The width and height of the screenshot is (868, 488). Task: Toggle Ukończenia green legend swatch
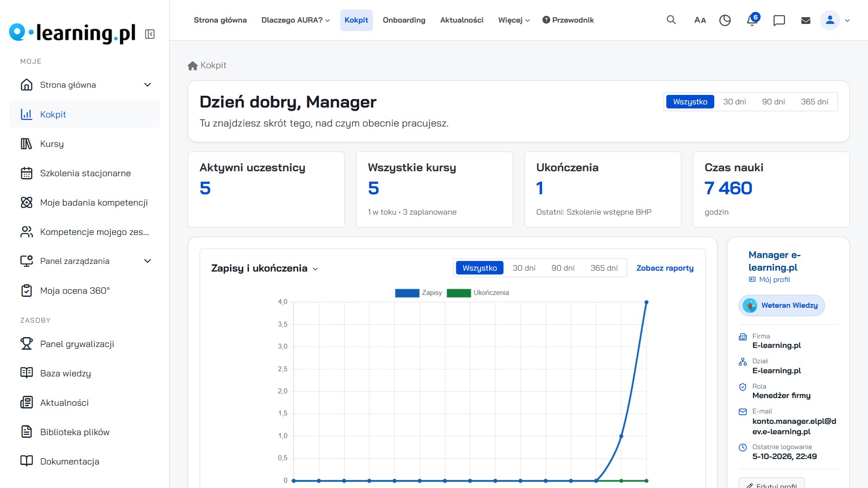coord(458,293)
